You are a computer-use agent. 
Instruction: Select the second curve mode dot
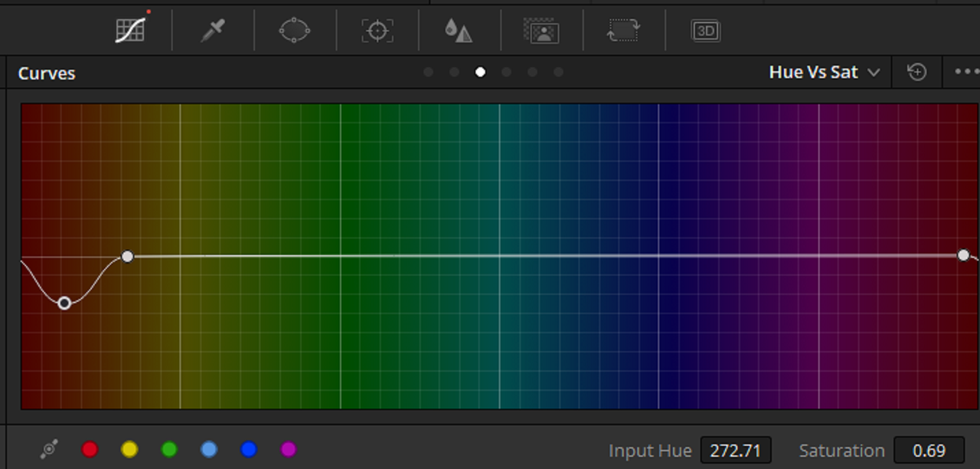pos(454,72)
